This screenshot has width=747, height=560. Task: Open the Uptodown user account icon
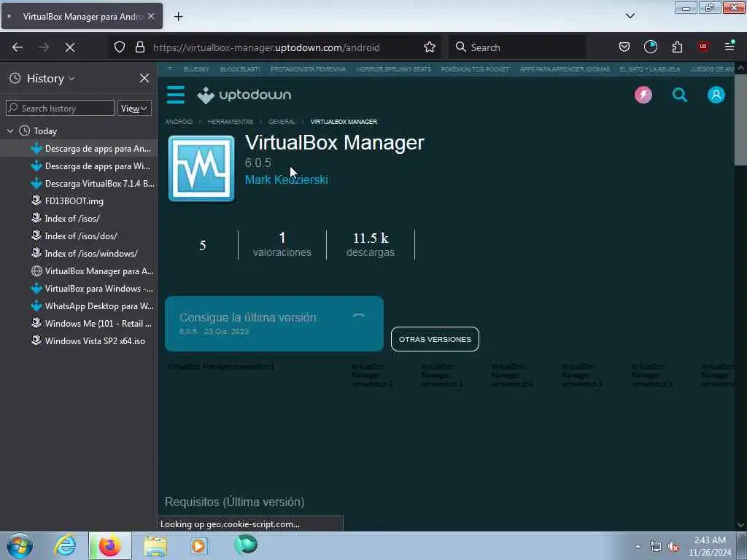716,95
